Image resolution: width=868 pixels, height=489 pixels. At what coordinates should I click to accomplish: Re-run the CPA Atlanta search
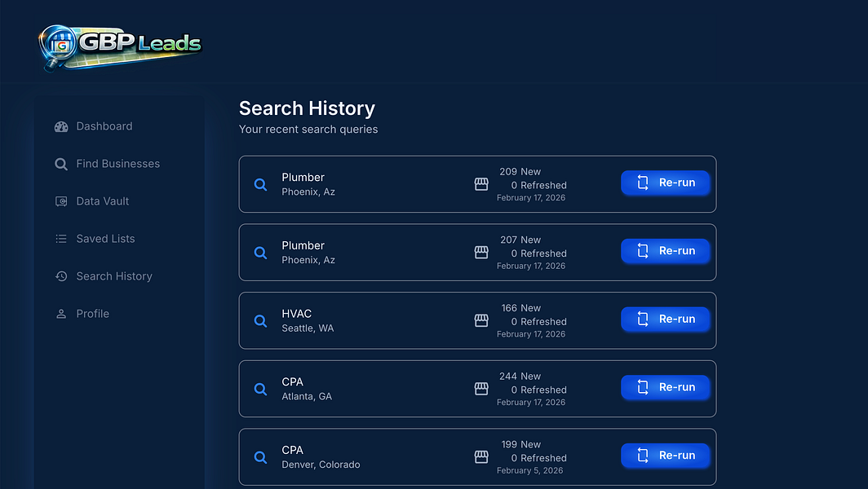666,387
